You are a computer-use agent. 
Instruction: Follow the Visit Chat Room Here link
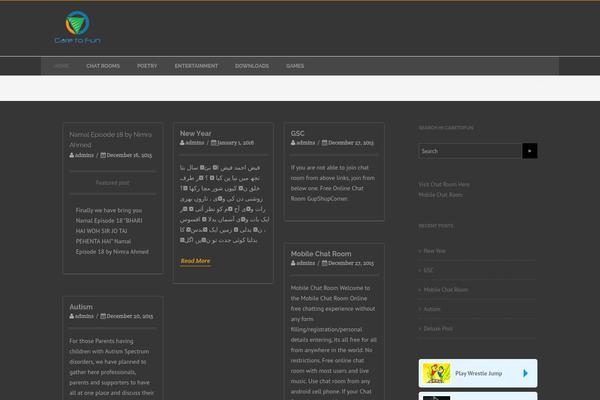[444, 184]
